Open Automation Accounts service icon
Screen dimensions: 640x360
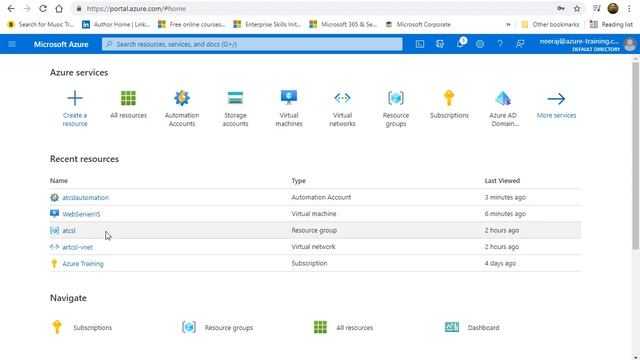(x=182, y=98)
